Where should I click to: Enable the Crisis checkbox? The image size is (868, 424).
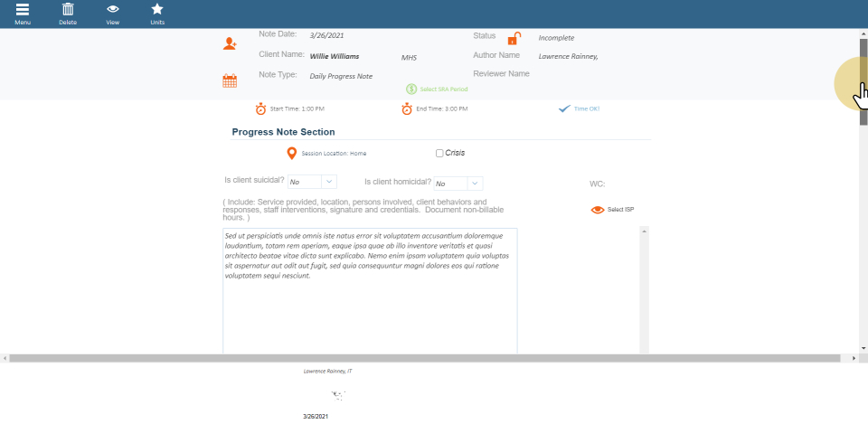tap(439, 154)
